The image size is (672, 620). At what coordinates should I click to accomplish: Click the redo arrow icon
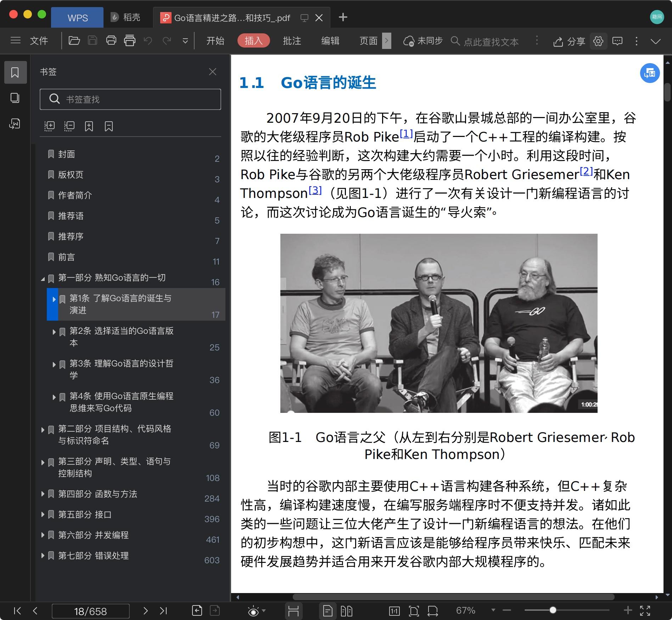[167, 41]
